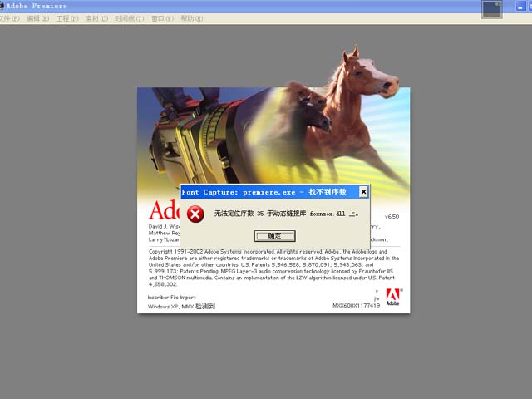The height and width of the screenshot is (399, 532).
Task: Close the Font Capture error dialog
Action: coord(363,192)
